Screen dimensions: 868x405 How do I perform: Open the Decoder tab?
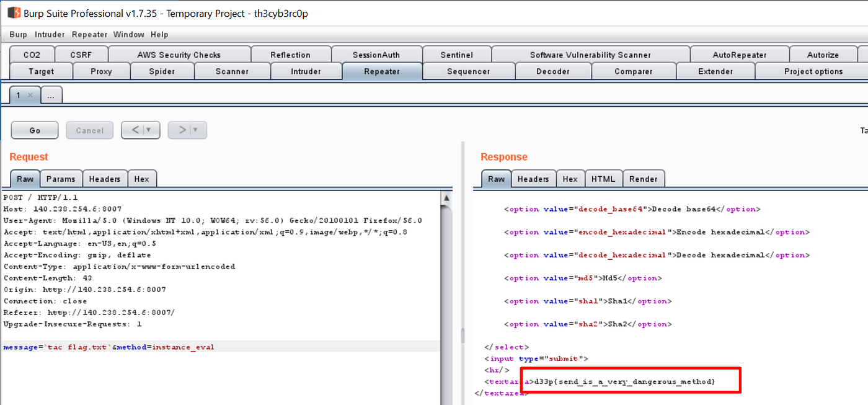(x=552, y=71)
